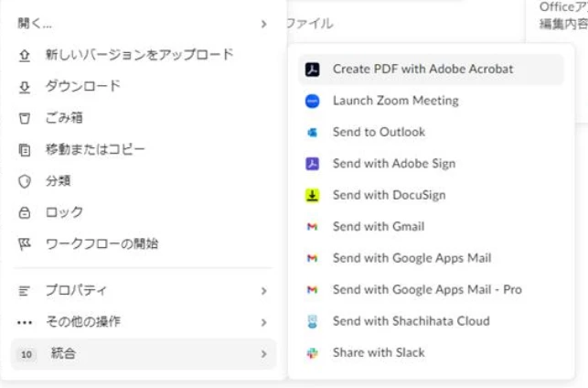Click the ファイル text behind the menu
Viewport: 588px width, 388px height.
tap(310, 24)
